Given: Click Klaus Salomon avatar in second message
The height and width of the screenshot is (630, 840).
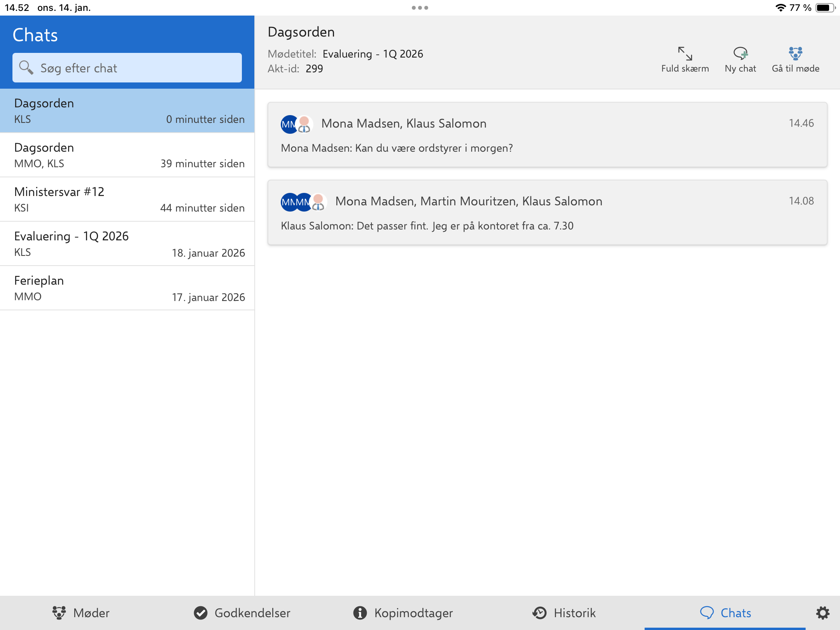Looking at the screenshot, I should (x=318, y=202).
